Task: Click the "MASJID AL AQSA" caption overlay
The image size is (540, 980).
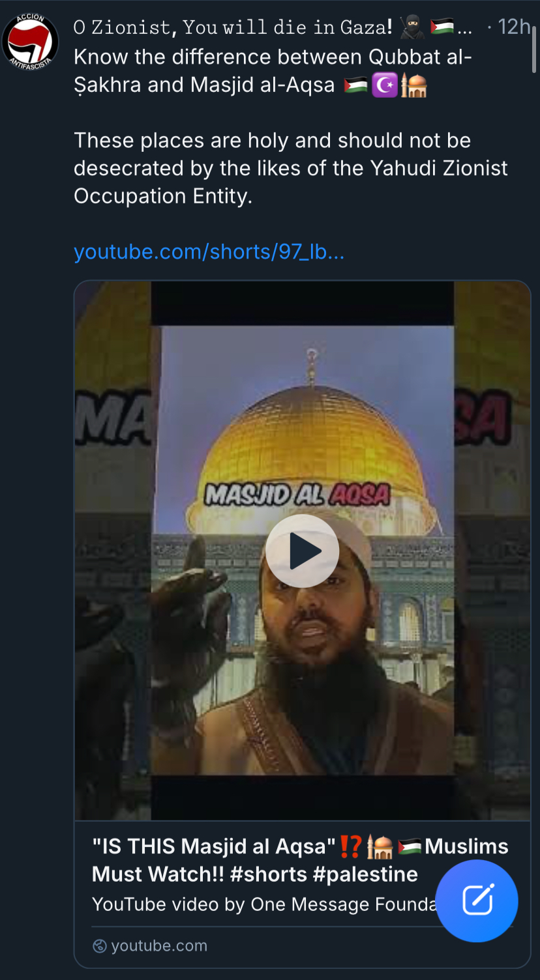Action: (297, 495)
